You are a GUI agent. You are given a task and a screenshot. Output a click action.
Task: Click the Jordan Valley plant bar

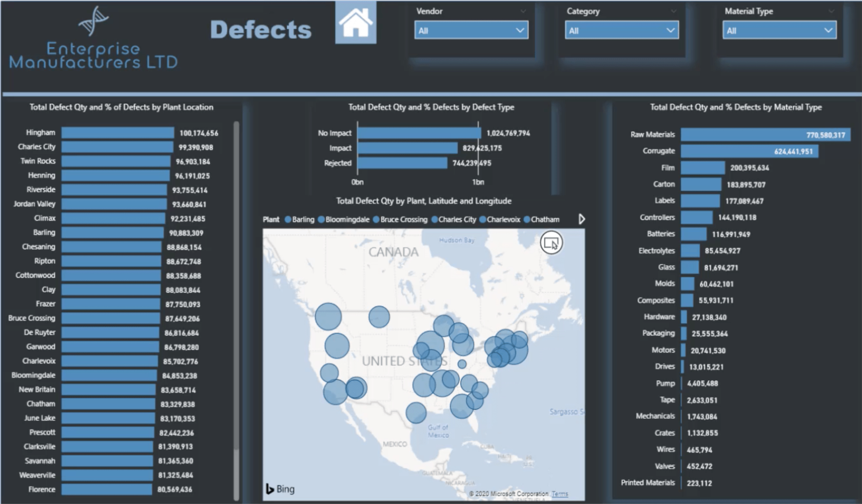(114, 205)
